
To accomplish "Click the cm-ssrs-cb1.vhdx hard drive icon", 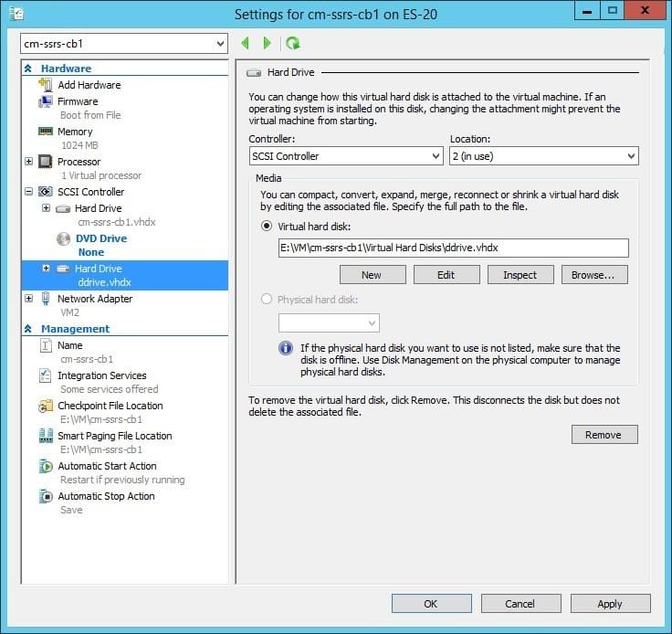I will point(63,209).
